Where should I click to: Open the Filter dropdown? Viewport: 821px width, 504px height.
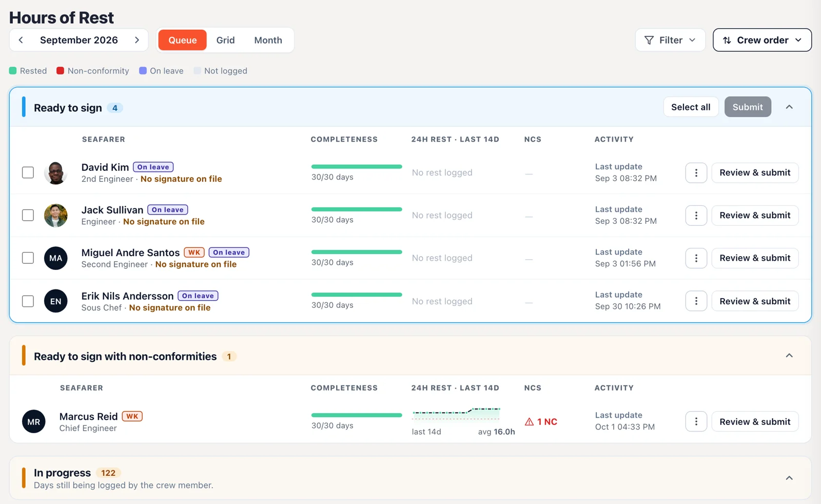[670, 40]
